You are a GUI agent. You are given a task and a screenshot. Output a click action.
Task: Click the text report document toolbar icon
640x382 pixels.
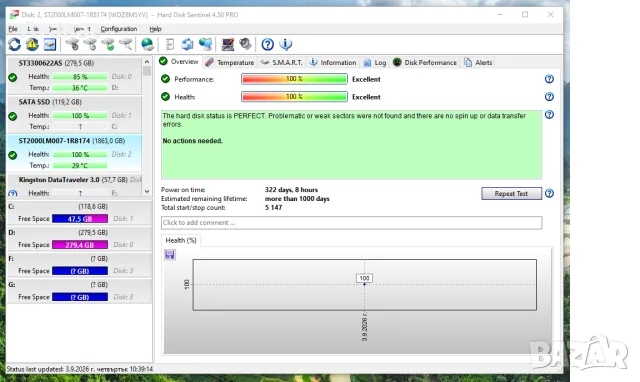click(x=170, y=44)
